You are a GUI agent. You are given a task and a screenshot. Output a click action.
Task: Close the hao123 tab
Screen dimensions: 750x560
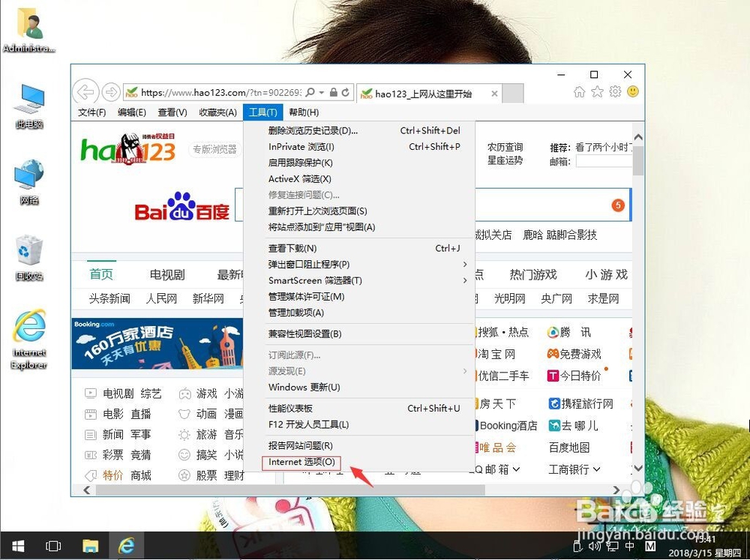point(494,94)
